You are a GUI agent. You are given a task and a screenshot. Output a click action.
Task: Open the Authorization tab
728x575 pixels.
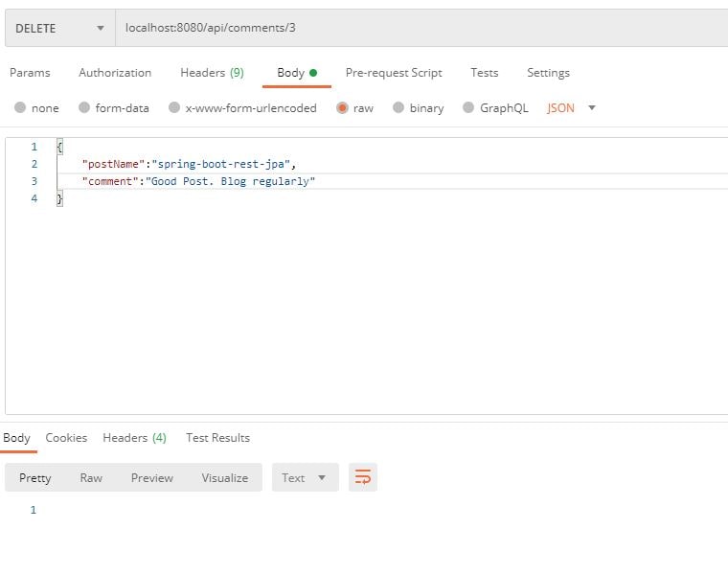tap(115, 73)
